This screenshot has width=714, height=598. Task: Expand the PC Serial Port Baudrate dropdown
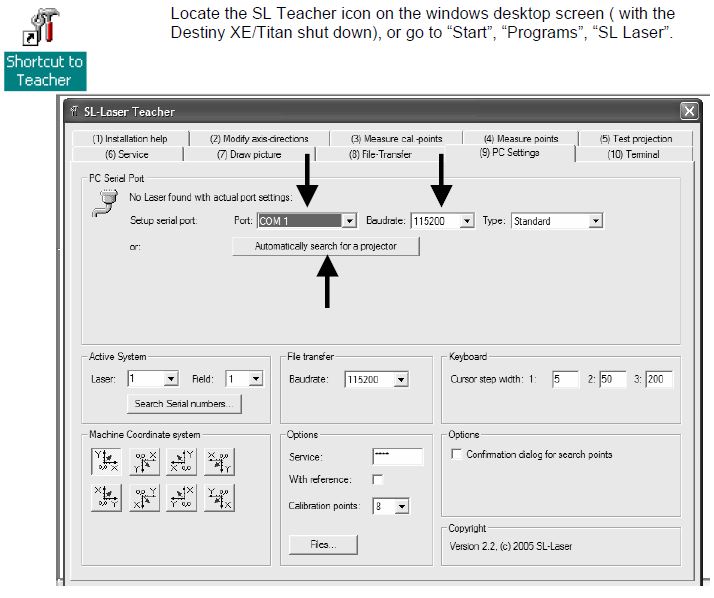point(466,221)
